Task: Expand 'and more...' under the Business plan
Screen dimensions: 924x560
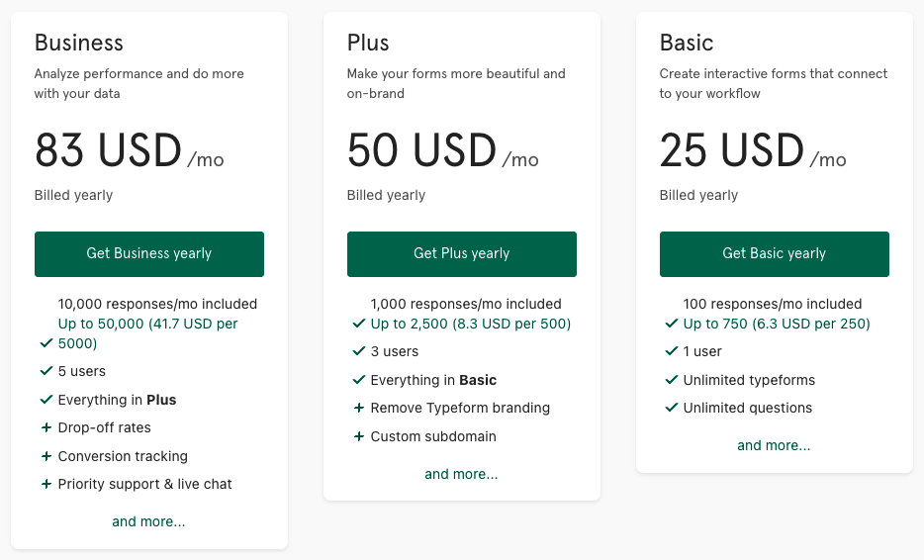Action: pos(148,521)
